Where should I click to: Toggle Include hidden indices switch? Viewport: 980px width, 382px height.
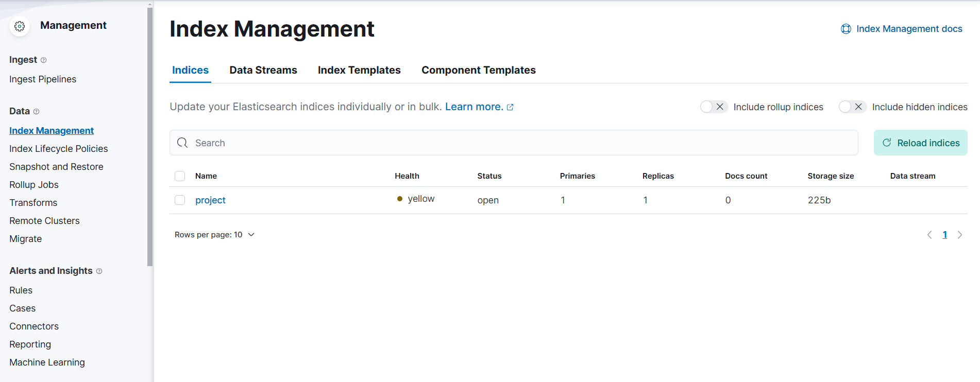point(852,107)
